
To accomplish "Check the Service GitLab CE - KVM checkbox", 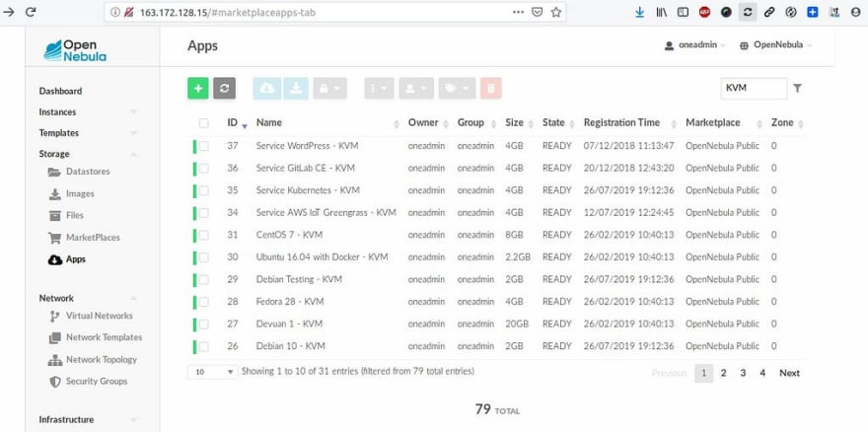I will pyautogui.click(x=204, y=169).
